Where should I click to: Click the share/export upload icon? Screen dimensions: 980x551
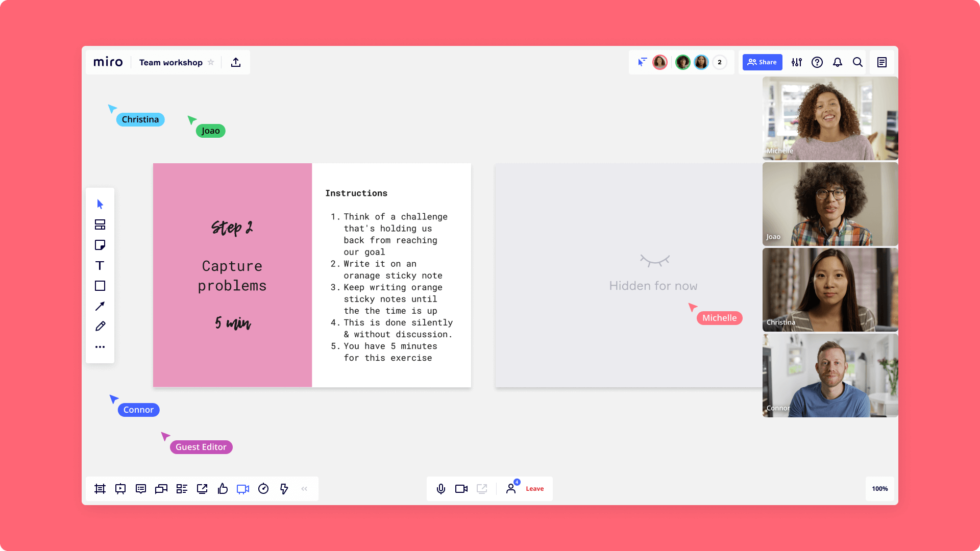click(236, 62)
